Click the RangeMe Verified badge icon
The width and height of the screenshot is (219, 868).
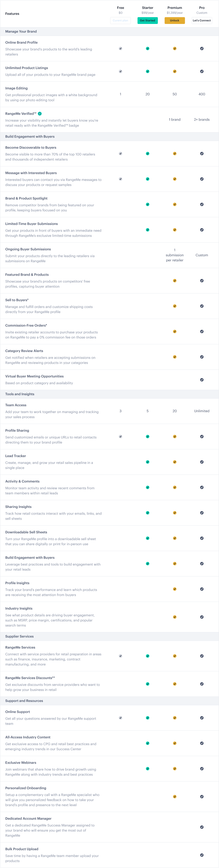[39, 114]
